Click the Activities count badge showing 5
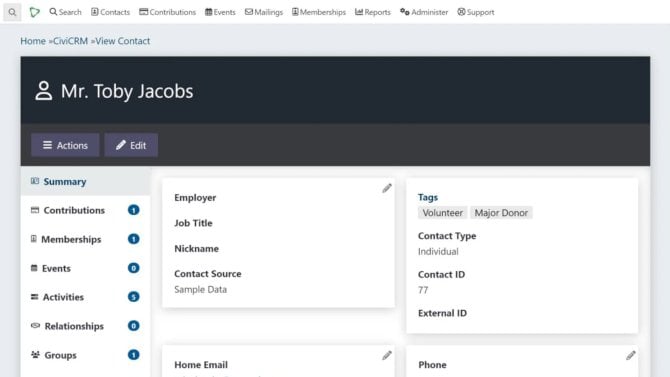670x377 pixels. pyautogui.click(x=133, y=297)
